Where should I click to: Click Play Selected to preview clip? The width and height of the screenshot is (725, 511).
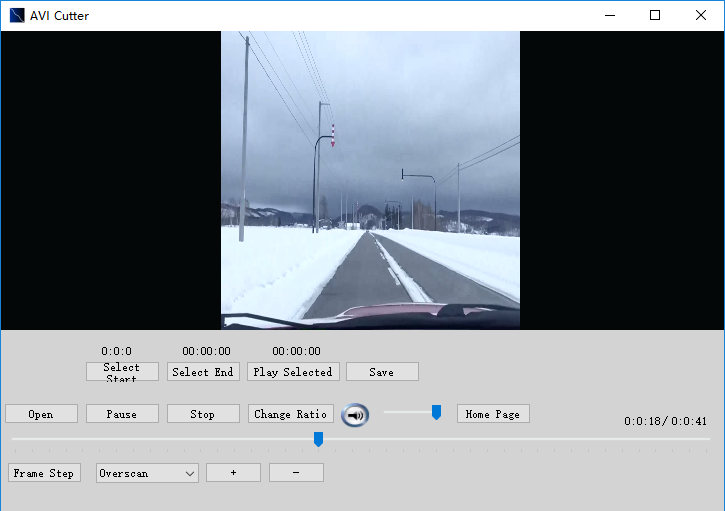(x=293, y=372)
